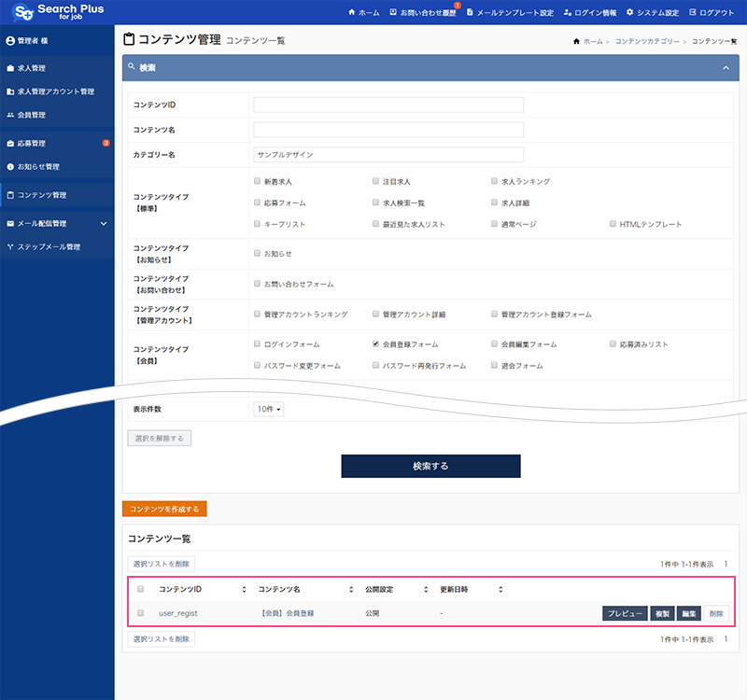Tick the user_regist row checkbox

pos(141,613)
